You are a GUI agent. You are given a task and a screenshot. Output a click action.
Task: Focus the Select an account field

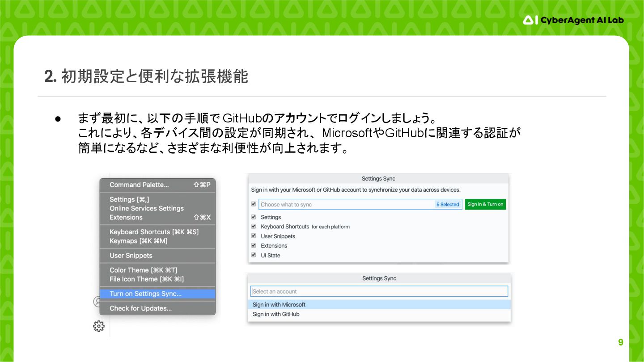pos(379,291)
